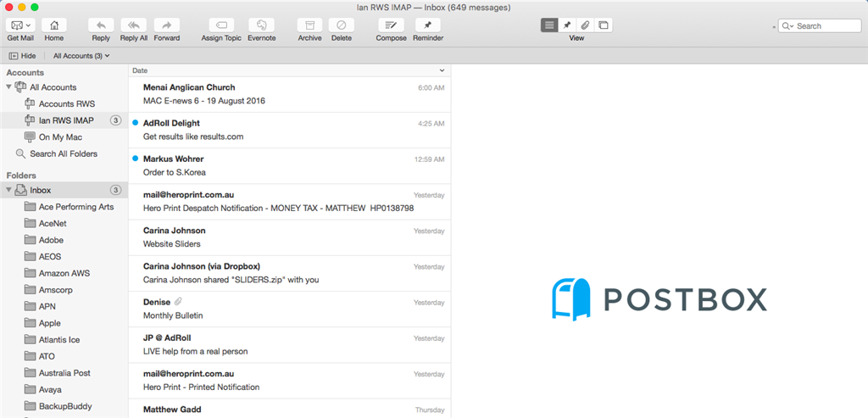Open Matthew Gadd email from Thursday
868x418 pixels.
(x=290, y=409)
